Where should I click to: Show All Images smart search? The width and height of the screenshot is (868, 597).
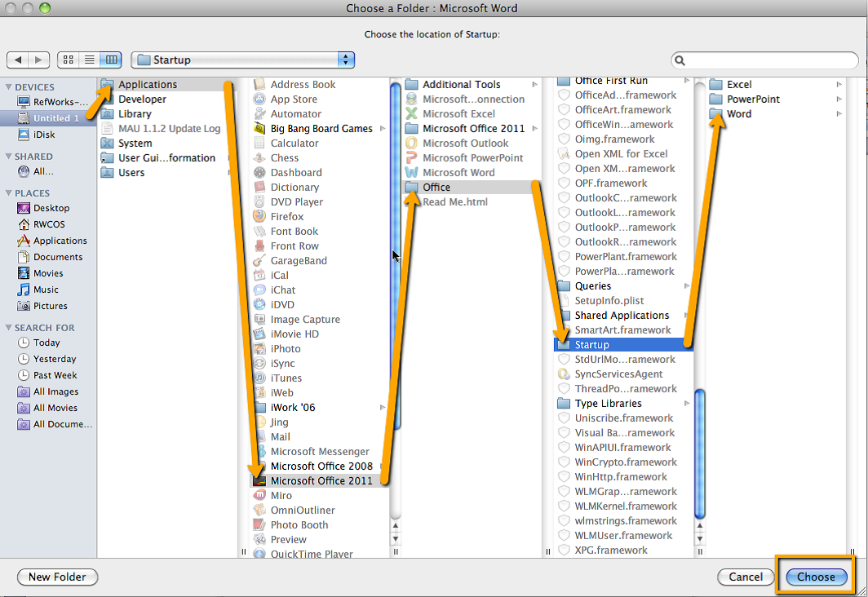click(x=48, y=391)
